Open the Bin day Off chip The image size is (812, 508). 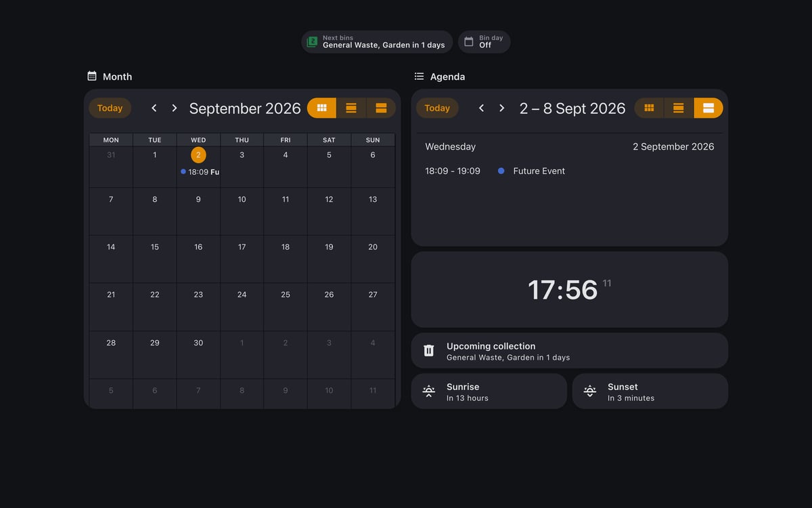coord(484,42)
